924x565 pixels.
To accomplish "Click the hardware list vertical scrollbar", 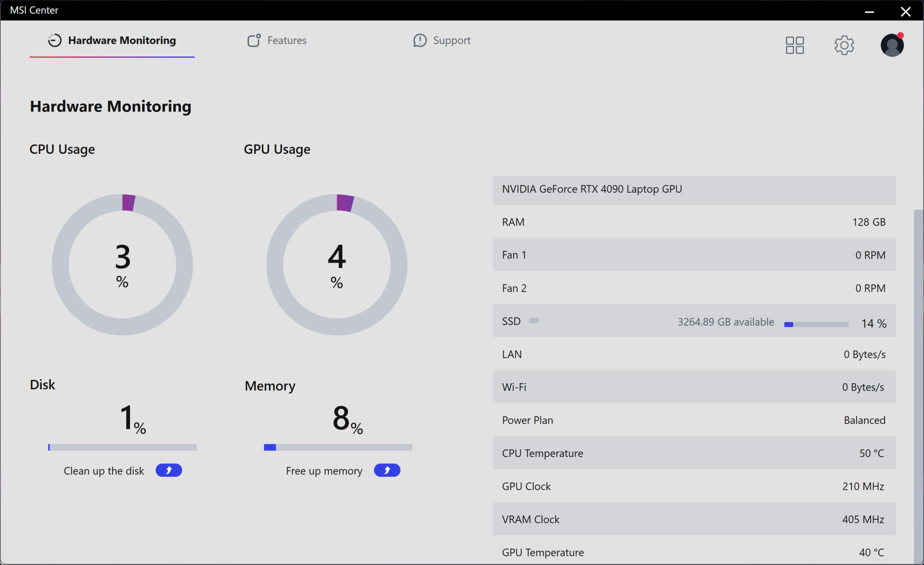I will (x=918, y=385).
